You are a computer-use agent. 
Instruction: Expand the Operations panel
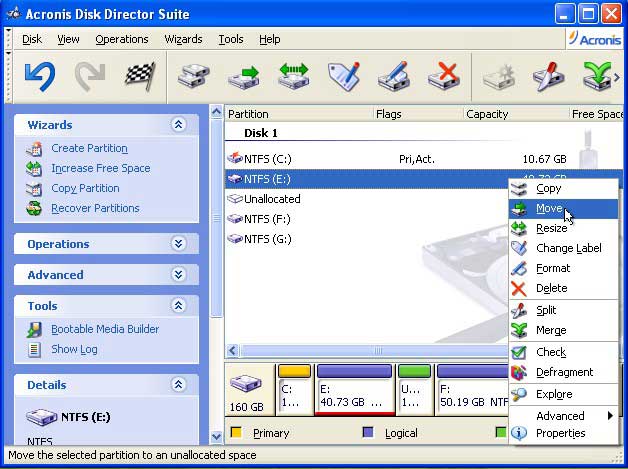[x=178, y=244]
